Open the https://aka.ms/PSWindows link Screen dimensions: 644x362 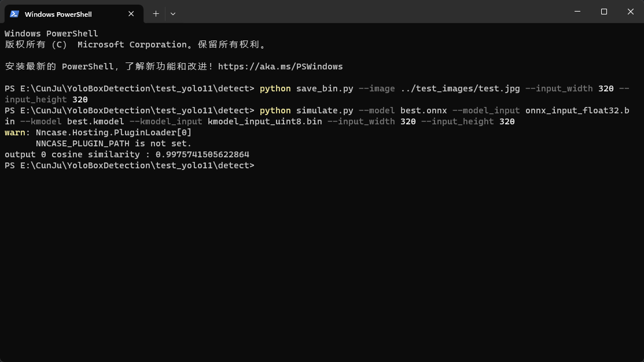tap(280, 67)
